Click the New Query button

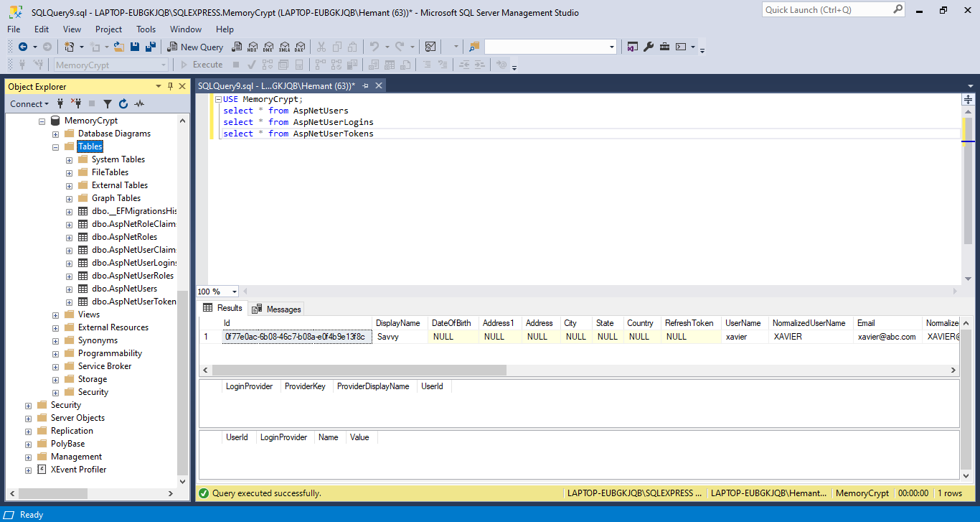pyautogui.click(x=195, y=47)
